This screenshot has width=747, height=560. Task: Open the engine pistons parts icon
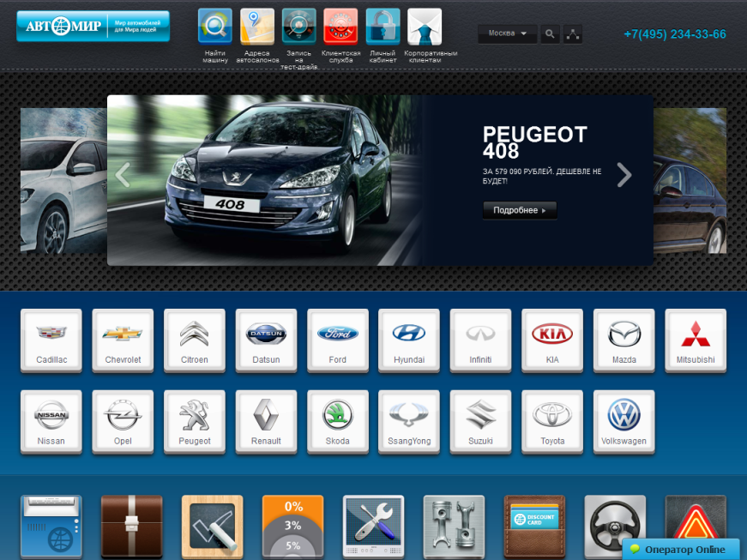[454, 527]
